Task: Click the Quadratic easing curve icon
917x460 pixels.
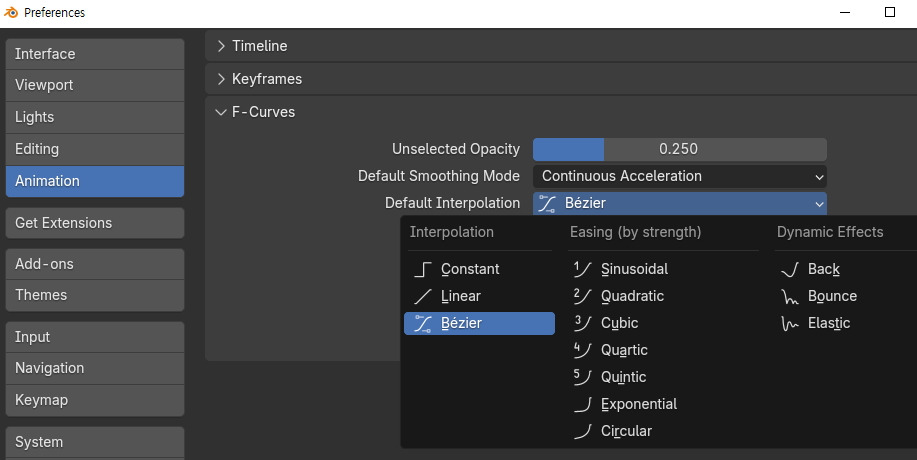Action: coord(583,296)
